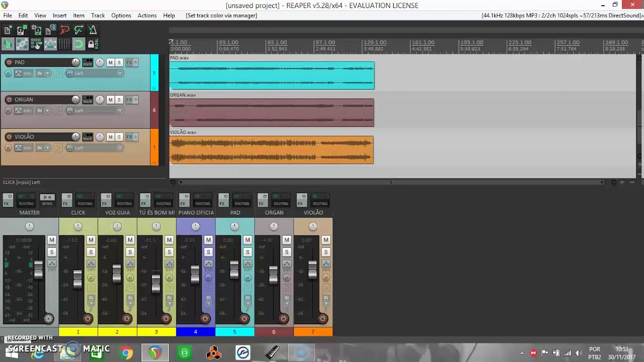The image size is (644, 362).
Task: Mute the PAD track in track panel
Action: (110, 62)
